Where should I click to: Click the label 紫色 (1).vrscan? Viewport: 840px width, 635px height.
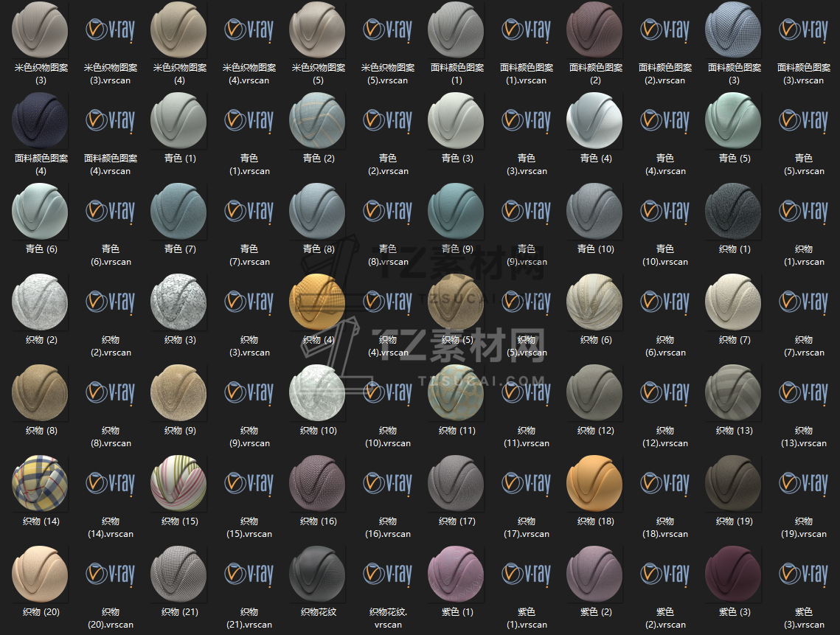point(527,618)
